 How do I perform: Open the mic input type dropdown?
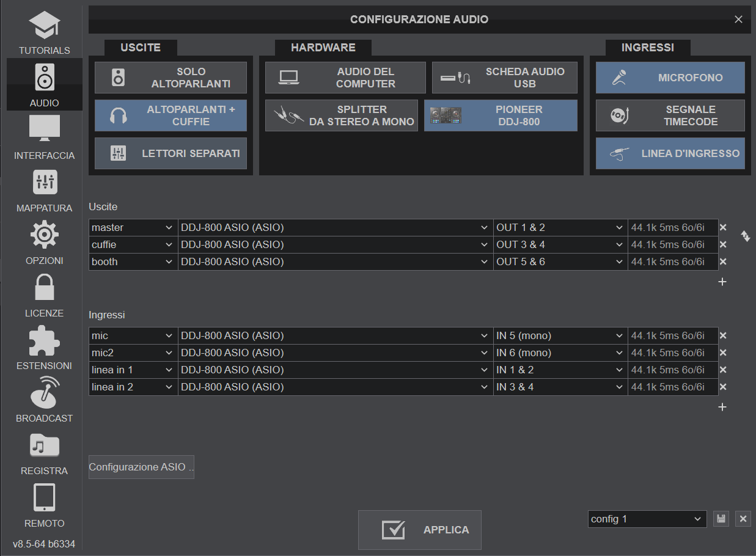(x=133, y=335)
